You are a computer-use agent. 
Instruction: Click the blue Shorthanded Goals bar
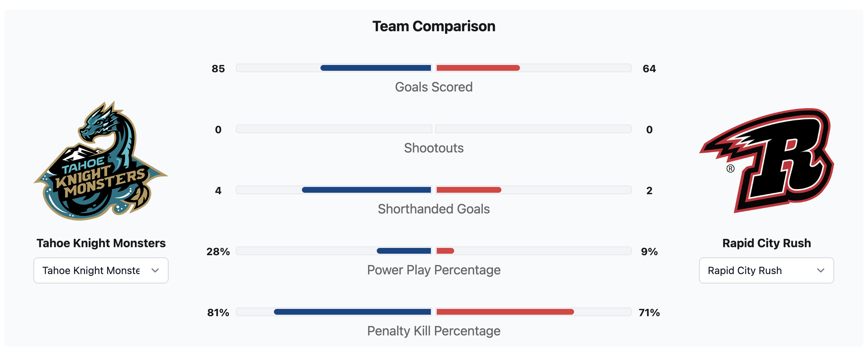[366, 190]
